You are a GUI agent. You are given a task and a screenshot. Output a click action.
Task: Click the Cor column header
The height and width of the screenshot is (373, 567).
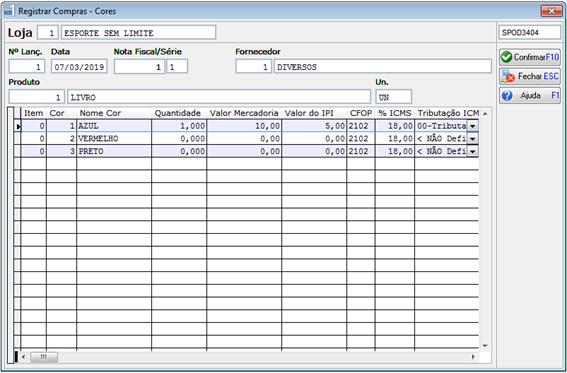pyautogui.click(x=61, y=113)
